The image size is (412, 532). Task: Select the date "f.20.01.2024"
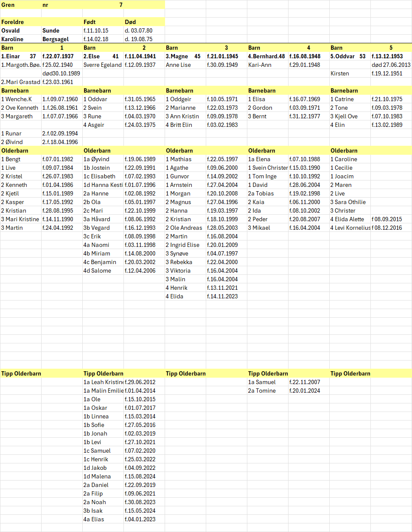pos(309,391)
